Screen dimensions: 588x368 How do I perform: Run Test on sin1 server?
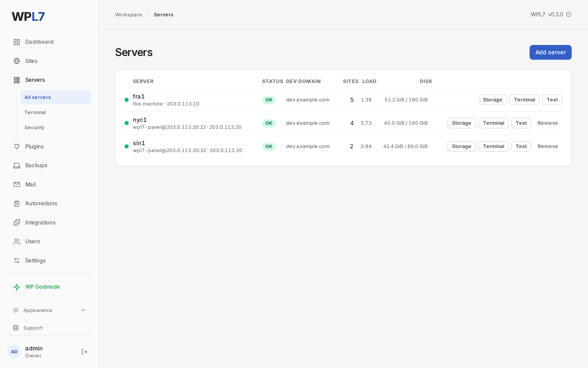point(521,147)
